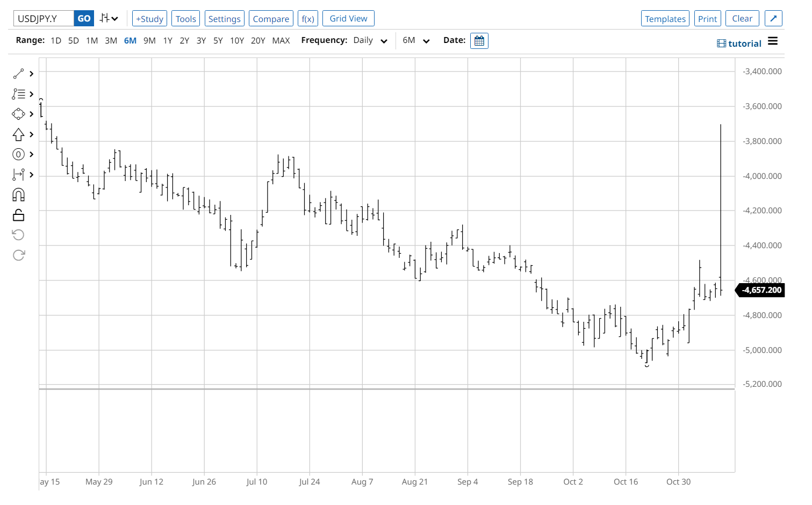This screenshot has width=812, height=505.
Task: Set range to 1M
Action: pyautogui.click(x=92, y=40)
